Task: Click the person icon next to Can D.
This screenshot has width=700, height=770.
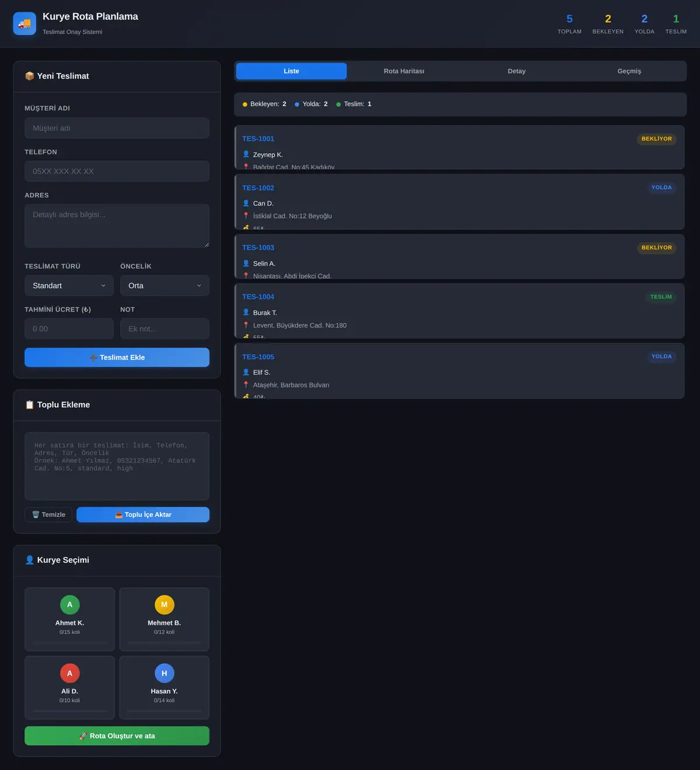Action: pos(246,204)
